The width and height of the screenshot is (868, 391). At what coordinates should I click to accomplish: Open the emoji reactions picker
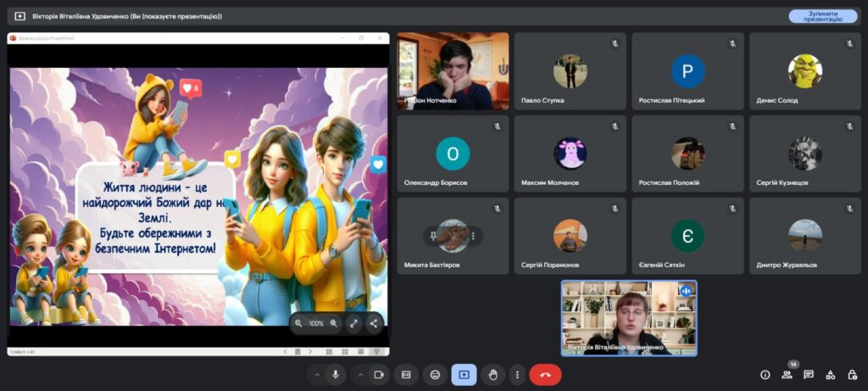pyautogui.click(x=435, y=374)
